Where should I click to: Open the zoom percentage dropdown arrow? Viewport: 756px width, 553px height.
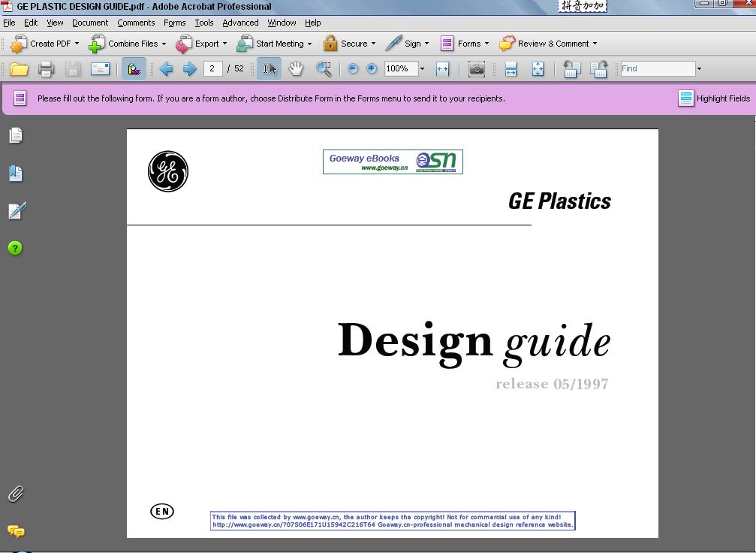pos(423,69)
